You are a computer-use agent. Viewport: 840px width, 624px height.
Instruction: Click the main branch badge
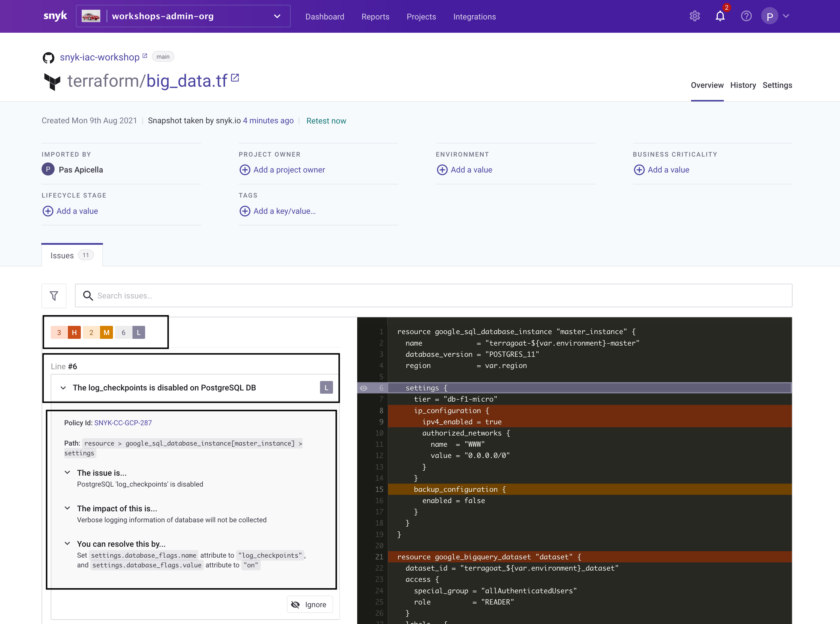(163, 57)
